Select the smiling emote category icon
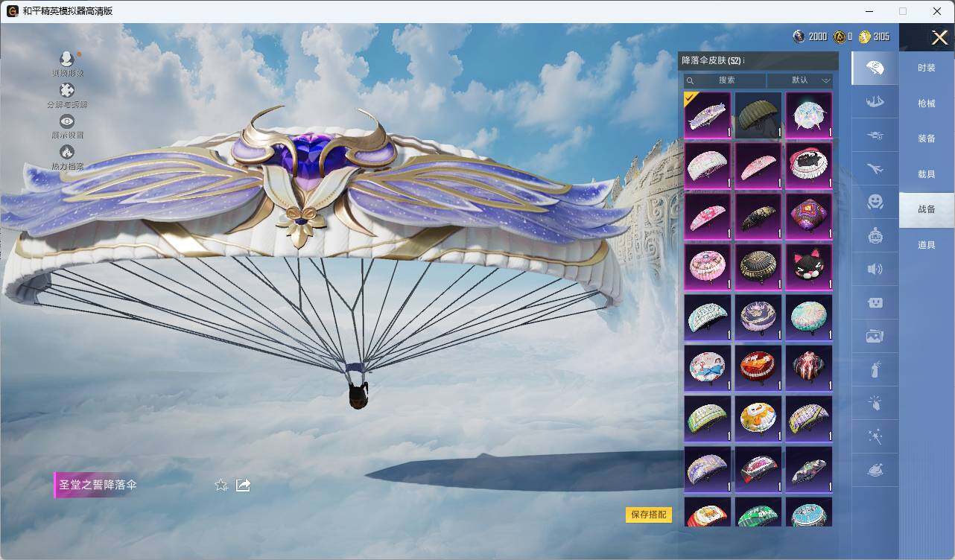Image resolution: width=955 pixels, height=560 pixels. 875,202
